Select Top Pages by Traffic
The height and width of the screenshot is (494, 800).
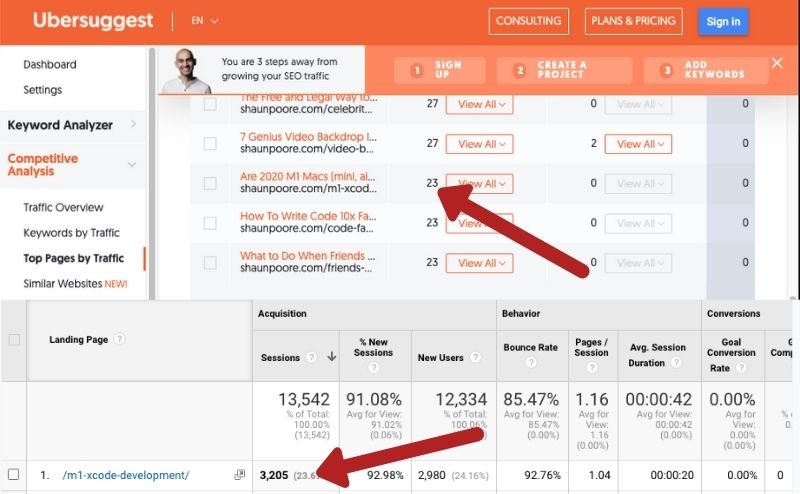[x=73, y=258]
